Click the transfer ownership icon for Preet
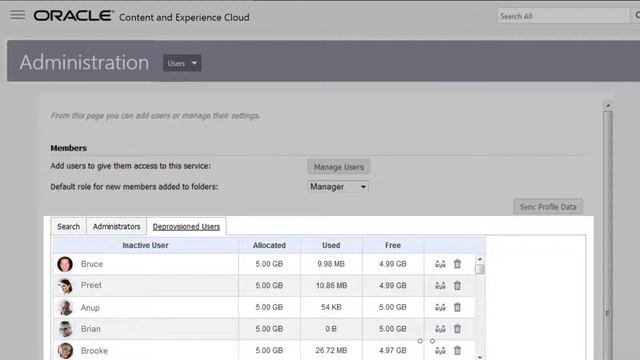The image size is (640, 360). tap(440, 286)
